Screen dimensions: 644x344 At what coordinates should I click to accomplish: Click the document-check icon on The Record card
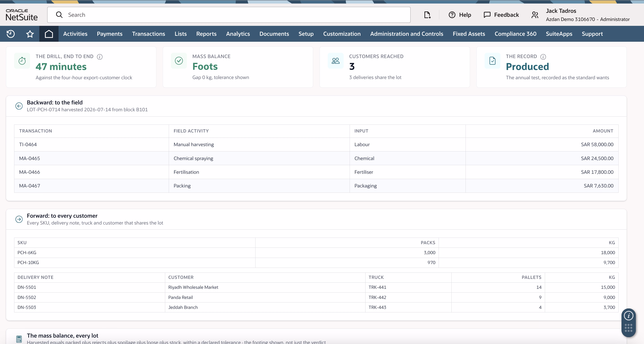(x=492, y=61)
